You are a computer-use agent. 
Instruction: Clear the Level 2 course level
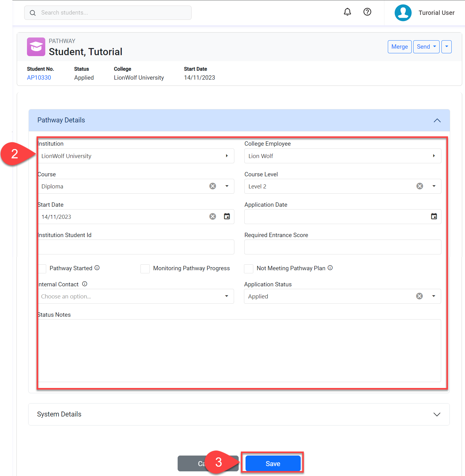(x=419, y=186)
